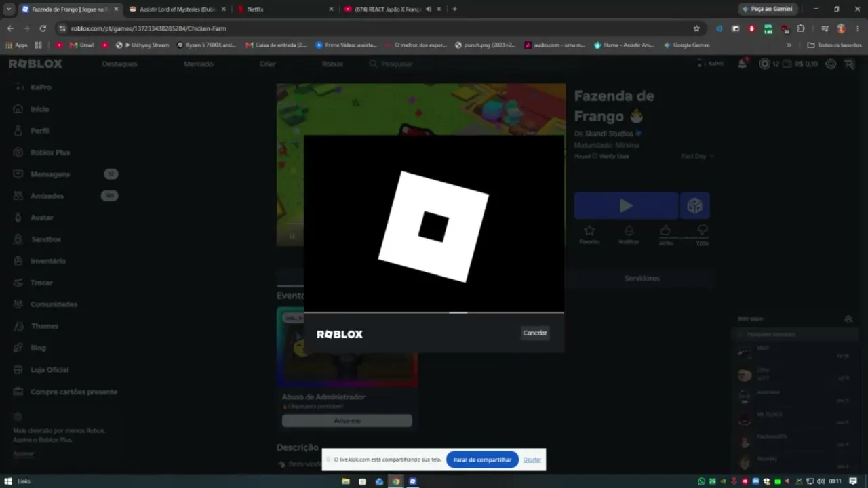Open the taskbar clock showing 08:11

click(835, 481)
